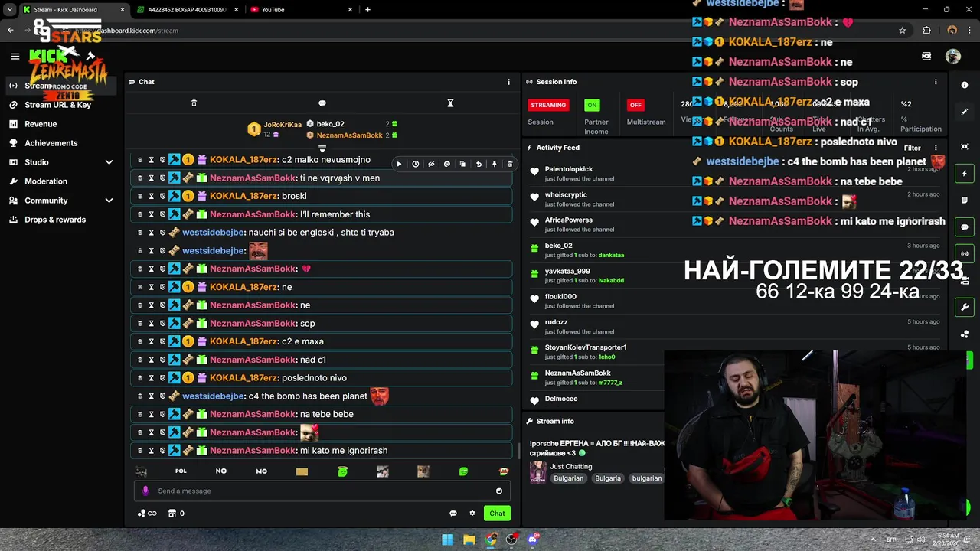
Task: Bookmark page with star icon
Action: pyautogui.click(x=903, y=31)
